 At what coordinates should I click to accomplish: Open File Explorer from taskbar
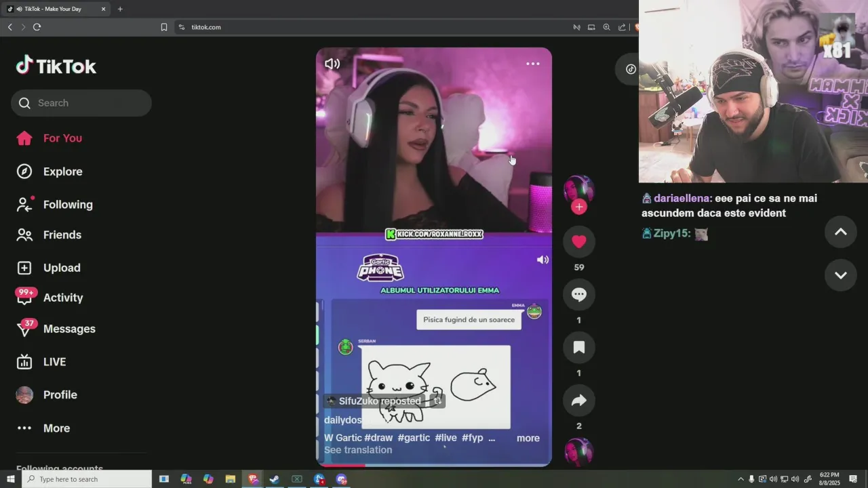[x=230, y=479]
